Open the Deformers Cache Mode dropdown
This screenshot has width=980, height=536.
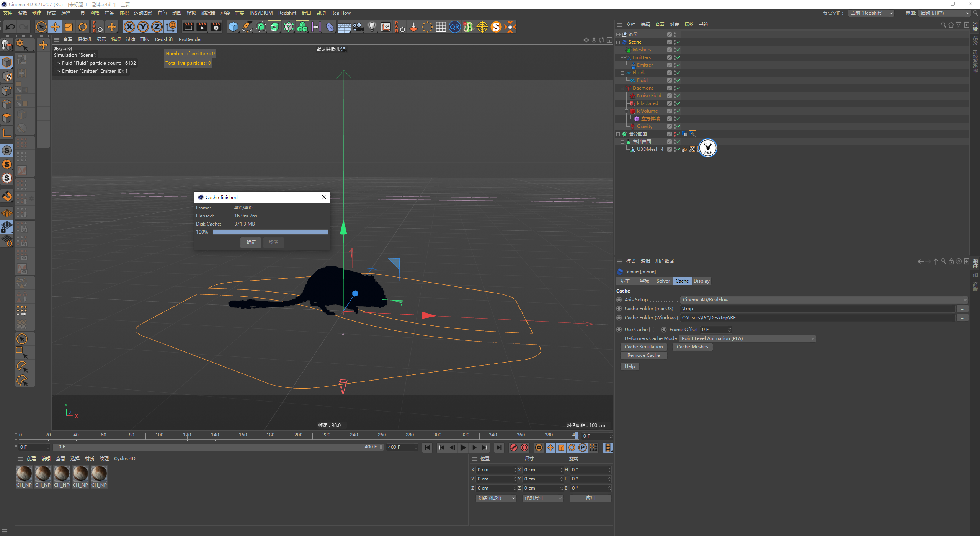pos(747,338)
